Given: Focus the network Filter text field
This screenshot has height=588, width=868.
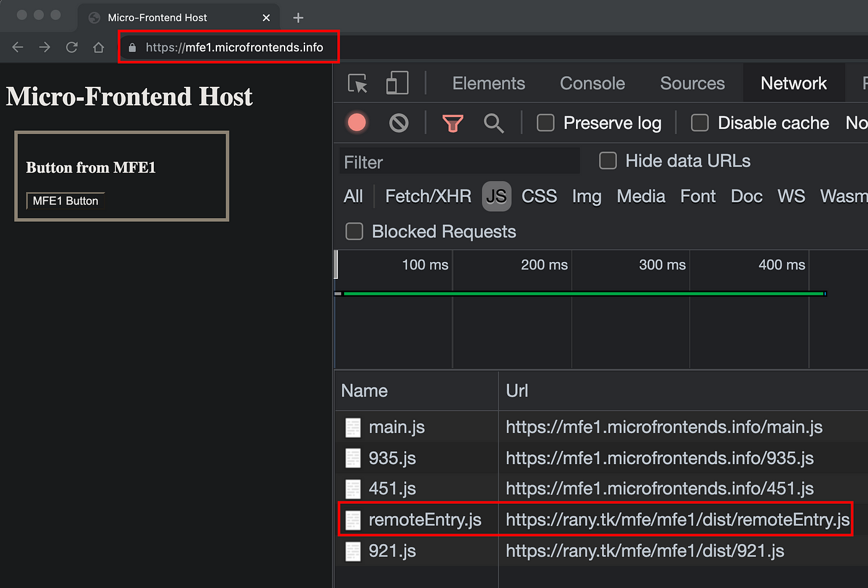Looking at the screenshot, I should tap(459, 162).
